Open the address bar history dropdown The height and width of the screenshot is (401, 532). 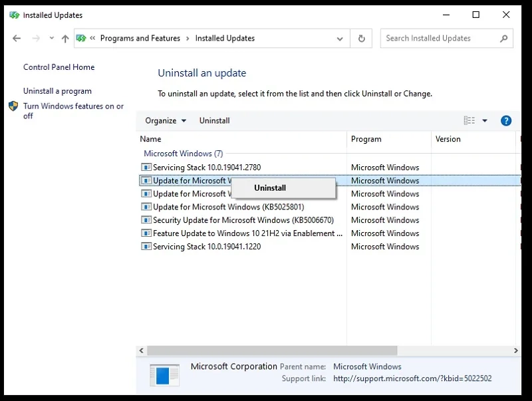coord(340,39)
